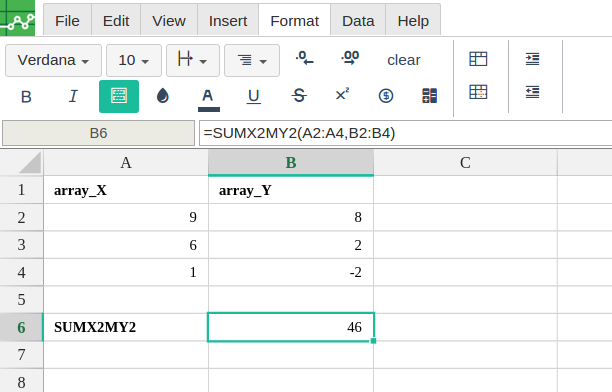Viewport: 612px width, 392px height.
Task: Toggle underline formatting
Action: (254, 96)
